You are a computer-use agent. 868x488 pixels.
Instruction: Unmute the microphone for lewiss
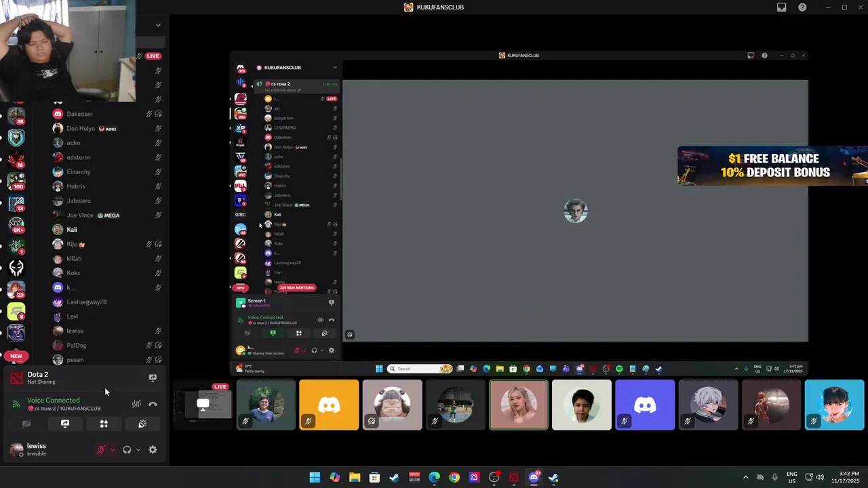pyautogui.click(x=101, y=449)
